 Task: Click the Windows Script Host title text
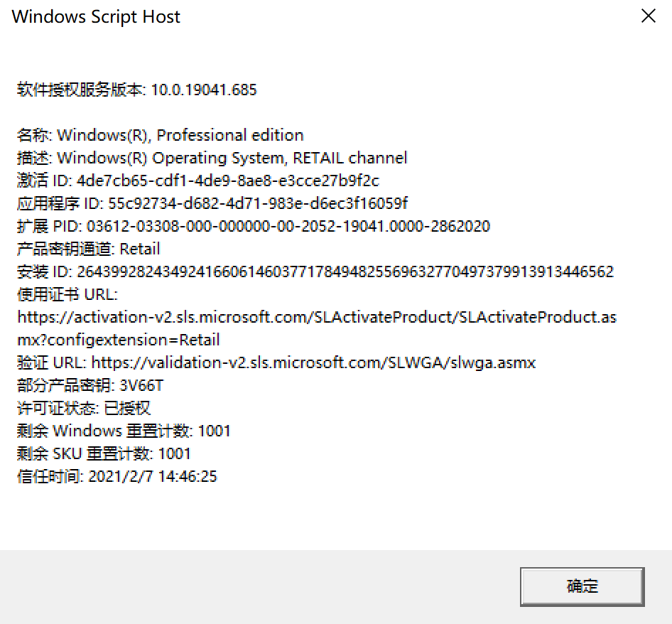96,17
